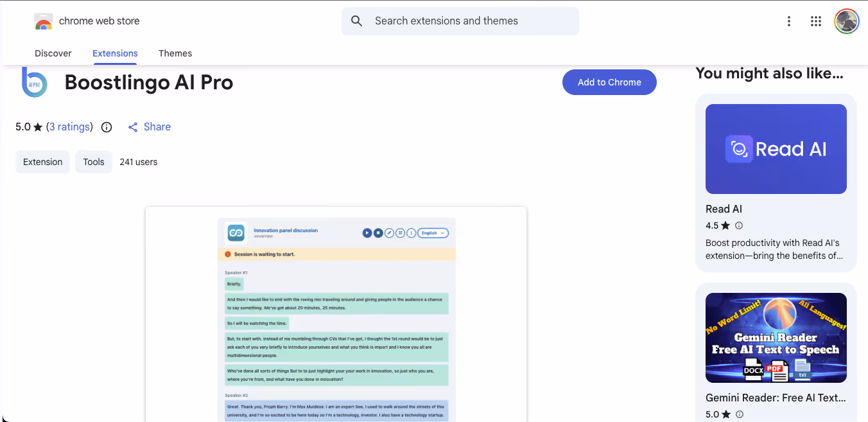Image resolution: width=868 pixels, height=422 pixels.
Task: Open the 3 ratings link
Action: pyautogui.click(x=69, y=127)
